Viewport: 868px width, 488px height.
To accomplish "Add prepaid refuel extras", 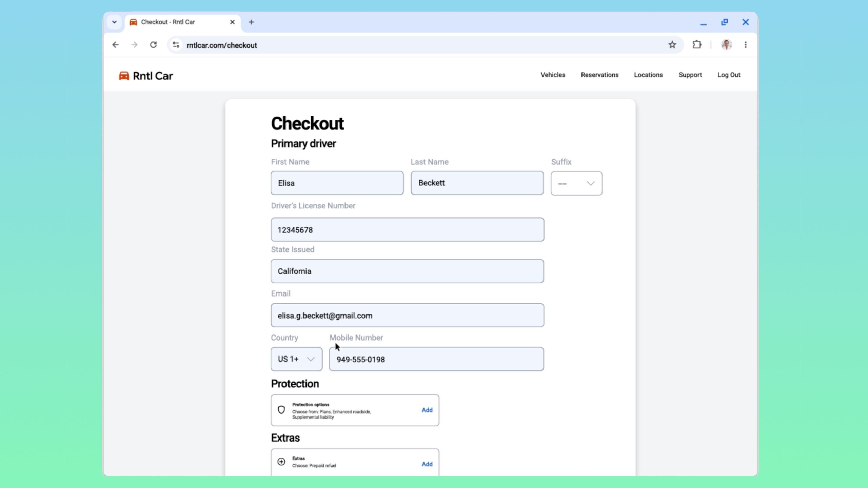I will tap(427, 464).
